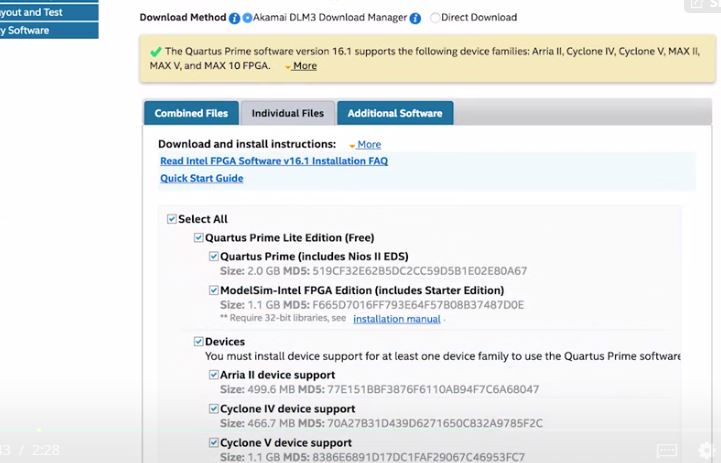Switch to the Combined Files tab
The height and width of the screenshot is (463, 721).
coord(191,114)
